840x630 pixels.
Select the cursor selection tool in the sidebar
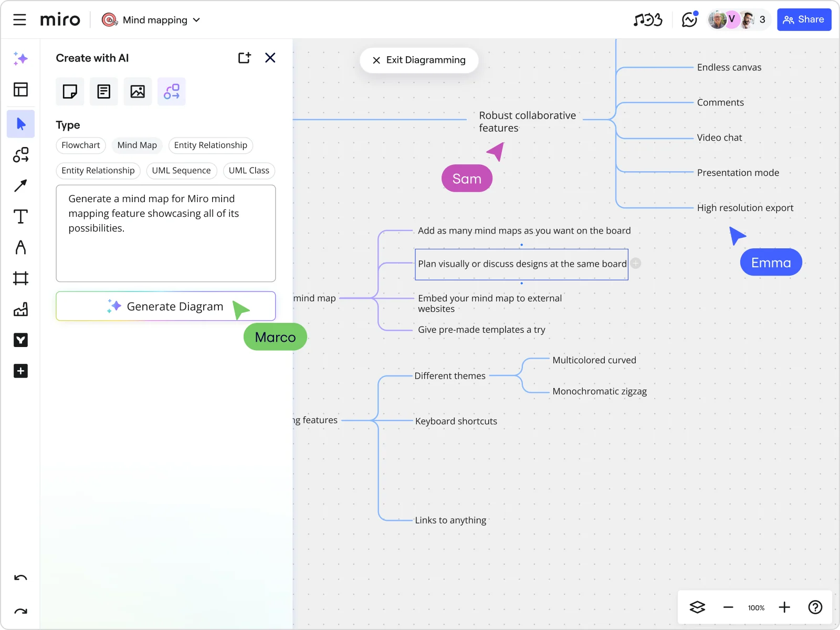tap(20, 124)
